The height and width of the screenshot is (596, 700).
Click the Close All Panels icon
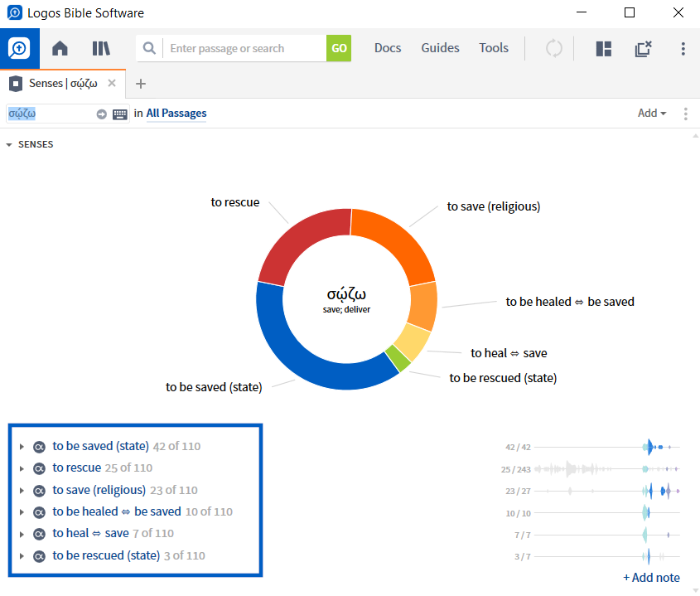(643, 49)
